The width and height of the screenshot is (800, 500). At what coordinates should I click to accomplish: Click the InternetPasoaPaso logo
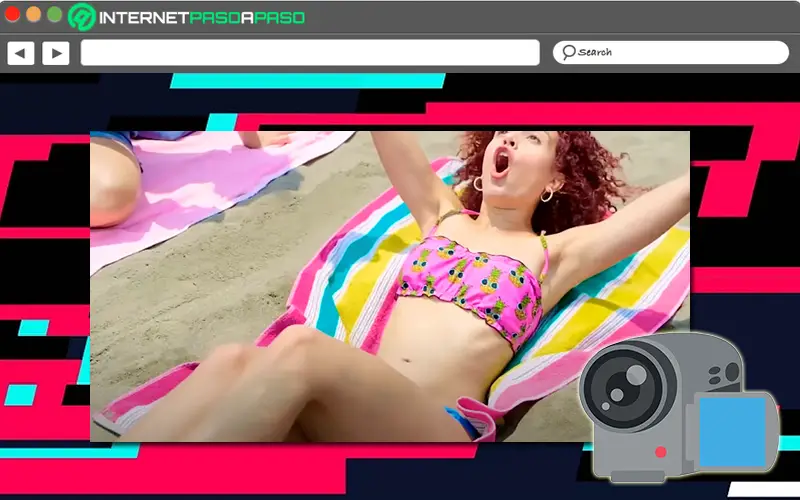(x=187, y=17)
